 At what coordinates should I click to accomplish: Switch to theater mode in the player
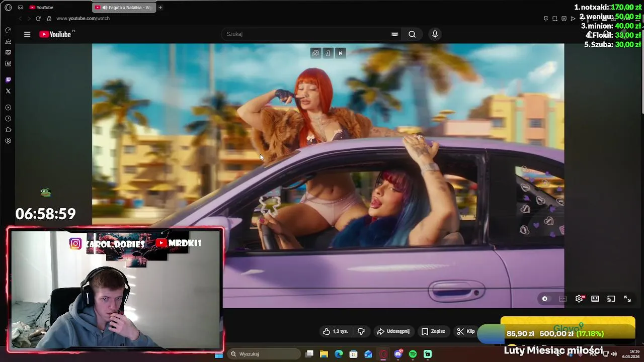click(x=595, y=299)
